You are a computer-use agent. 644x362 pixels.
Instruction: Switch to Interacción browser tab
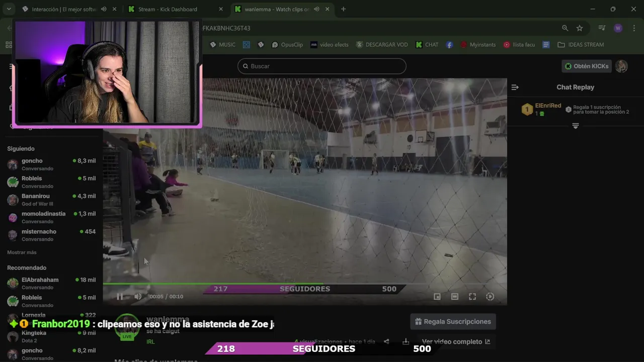pos(64,9)
